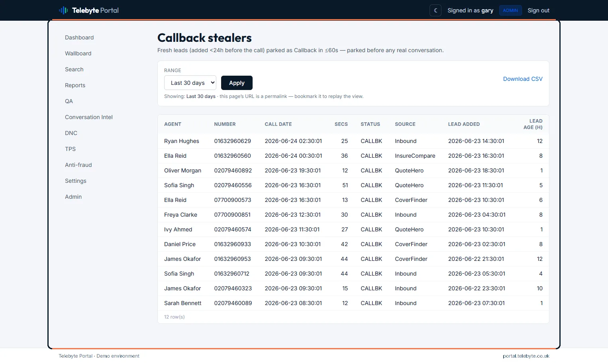608x364 pixels.
Task: Click number 01632960953
Action: [x=233, y=259]
